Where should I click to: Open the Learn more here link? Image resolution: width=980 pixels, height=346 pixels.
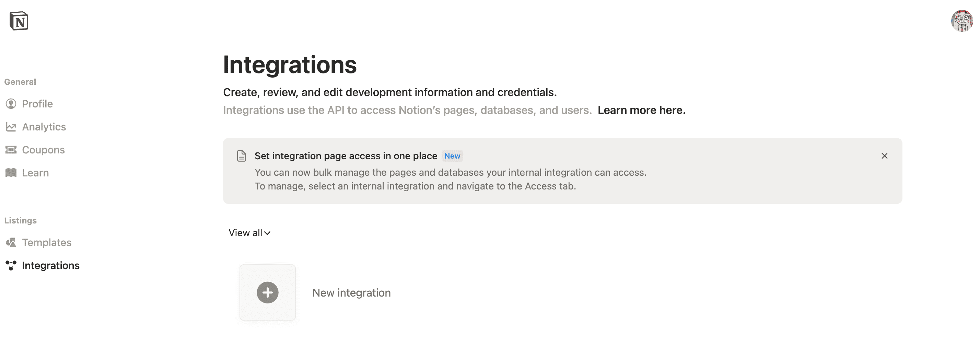[x=641, y=111]
